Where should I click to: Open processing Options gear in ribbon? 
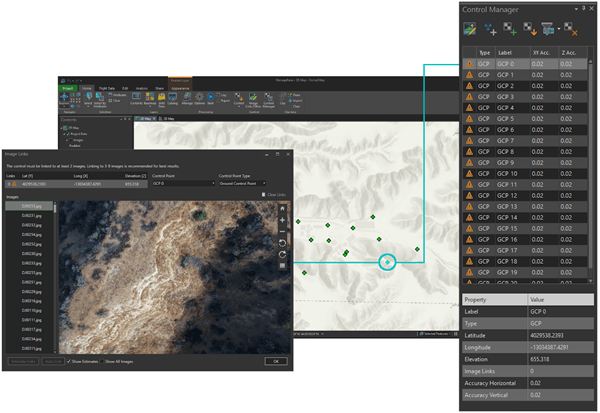coord(199,98)
